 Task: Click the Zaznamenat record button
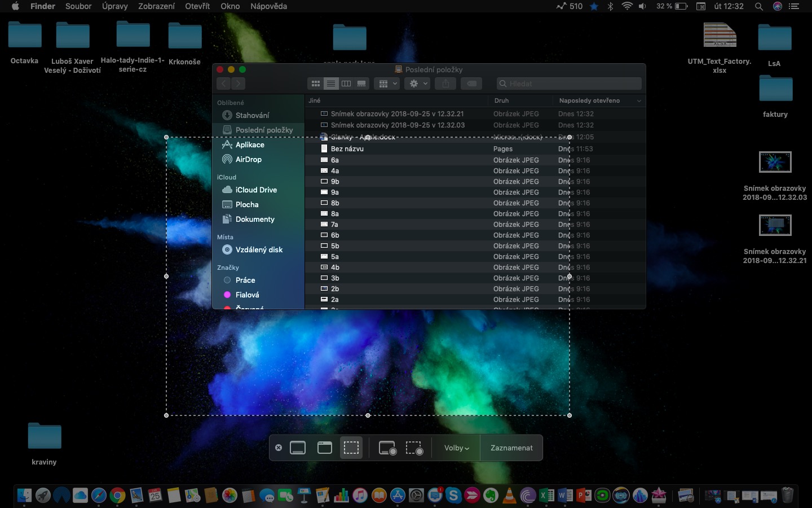511,448
